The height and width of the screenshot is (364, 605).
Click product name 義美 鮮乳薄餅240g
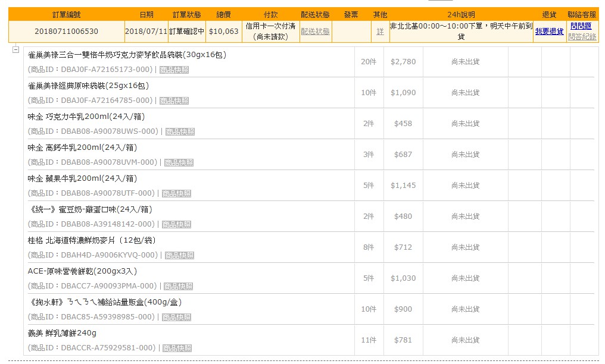[62, 333]
